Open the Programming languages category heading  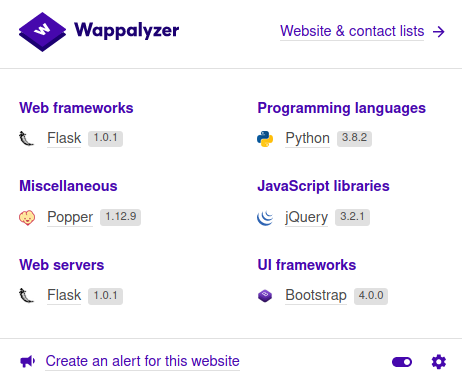coord(342,108)
